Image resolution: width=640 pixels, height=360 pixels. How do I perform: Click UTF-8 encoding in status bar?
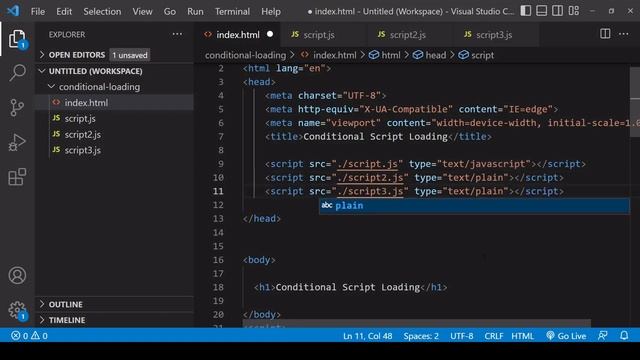click(462, 336)
